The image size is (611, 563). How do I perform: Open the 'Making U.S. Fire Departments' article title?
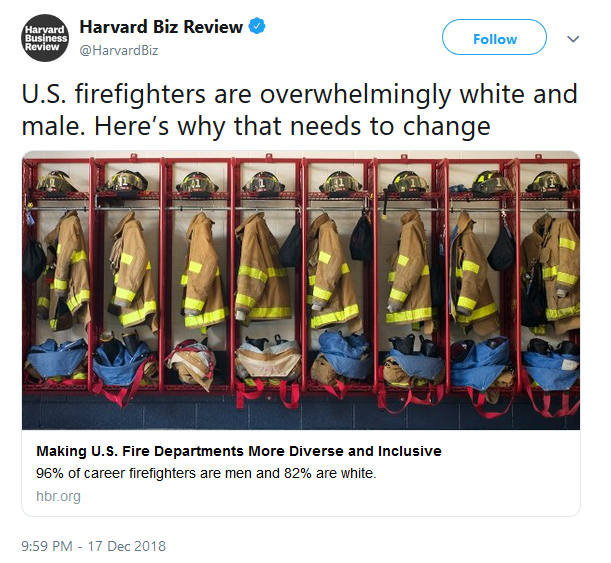coord(239,451)
